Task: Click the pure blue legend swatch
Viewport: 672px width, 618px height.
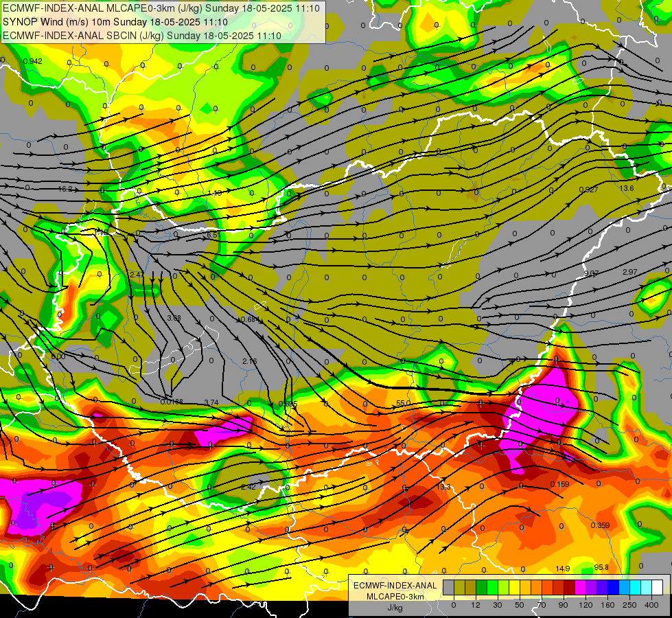Action: click(613, 587)
